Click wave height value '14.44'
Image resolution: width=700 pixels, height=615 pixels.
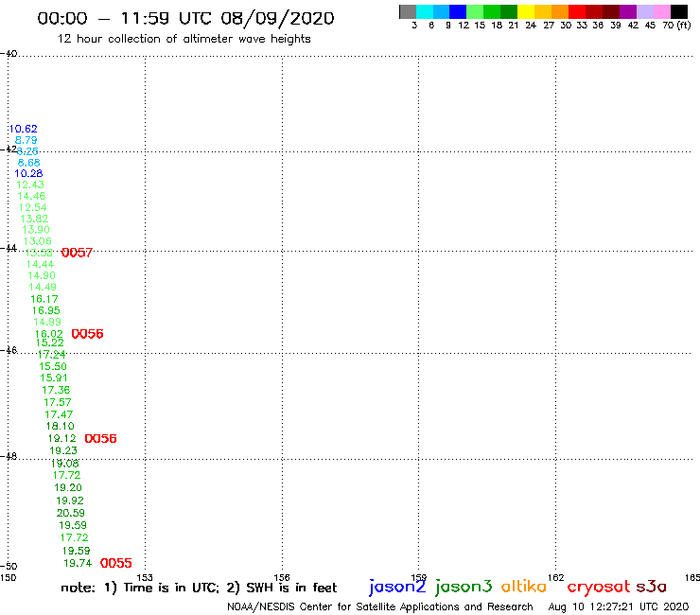pos(40,264)
